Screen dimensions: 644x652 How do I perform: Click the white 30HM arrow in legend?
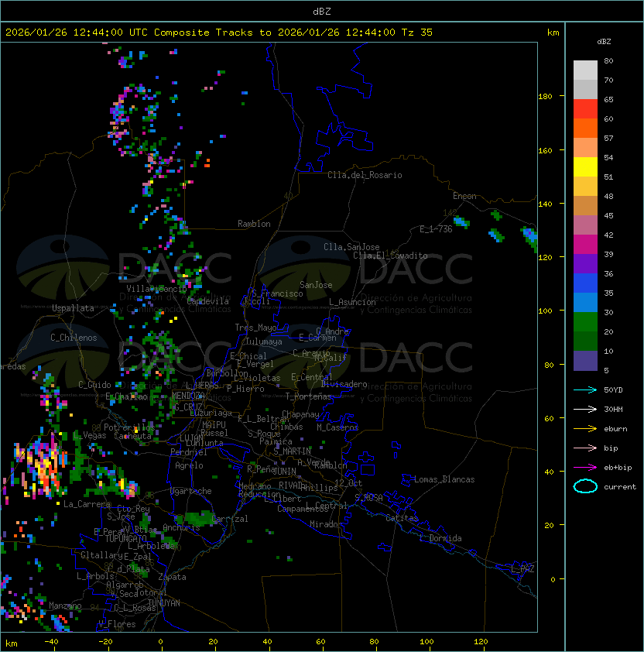585,410
